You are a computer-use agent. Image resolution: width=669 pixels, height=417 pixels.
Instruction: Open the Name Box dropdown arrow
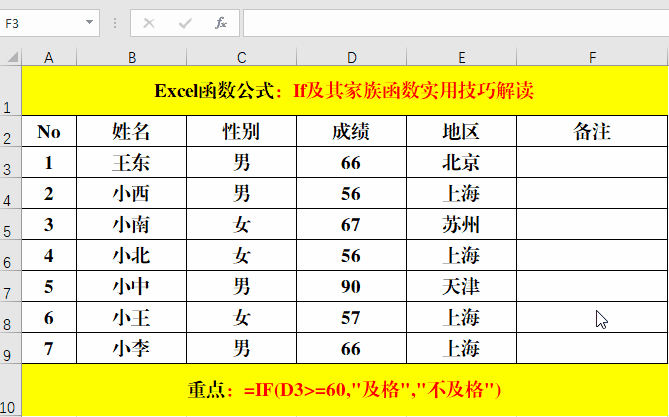(x=89, y=23)
